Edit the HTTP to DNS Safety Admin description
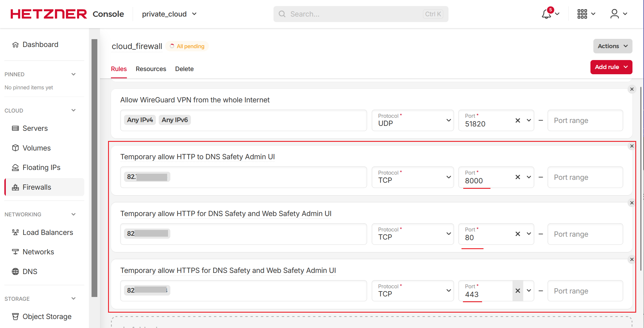 click(198, 157)
